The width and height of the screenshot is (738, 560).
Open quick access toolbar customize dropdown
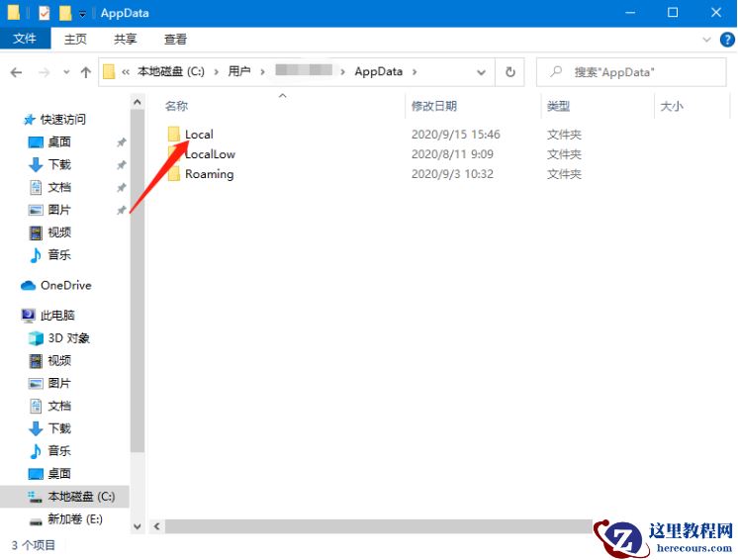pos(82,14)
